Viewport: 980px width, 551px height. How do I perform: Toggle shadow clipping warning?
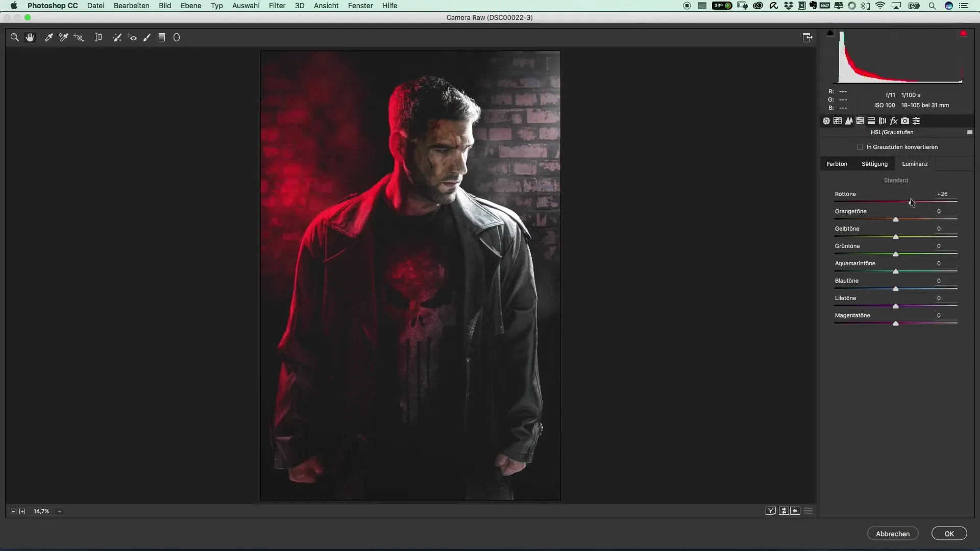830,33
